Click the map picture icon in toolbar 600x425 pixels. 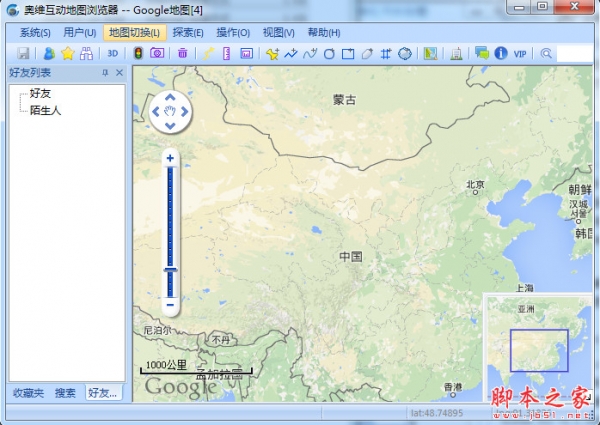[430, 54]
